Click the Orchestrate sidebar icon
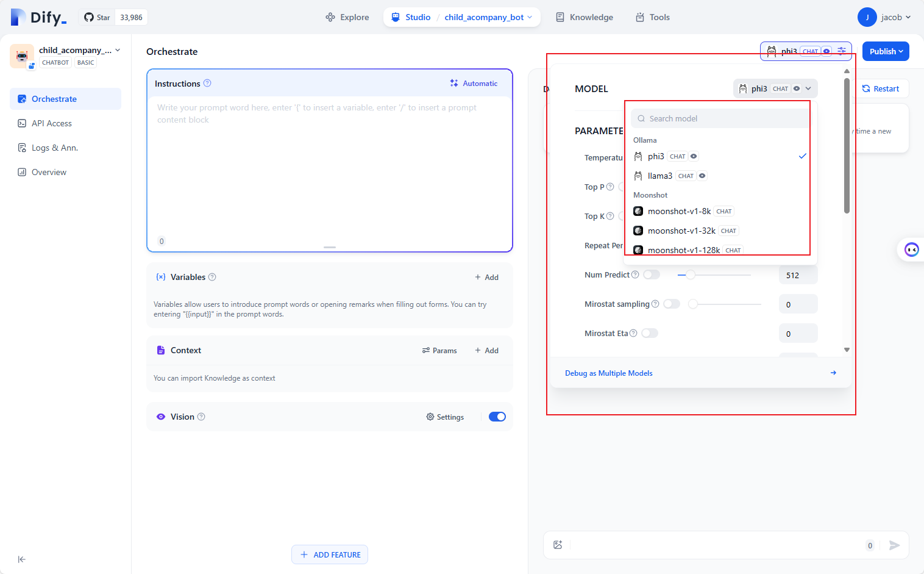The height and width of the screenshot is (574, 924). click(x=22, y=99)
